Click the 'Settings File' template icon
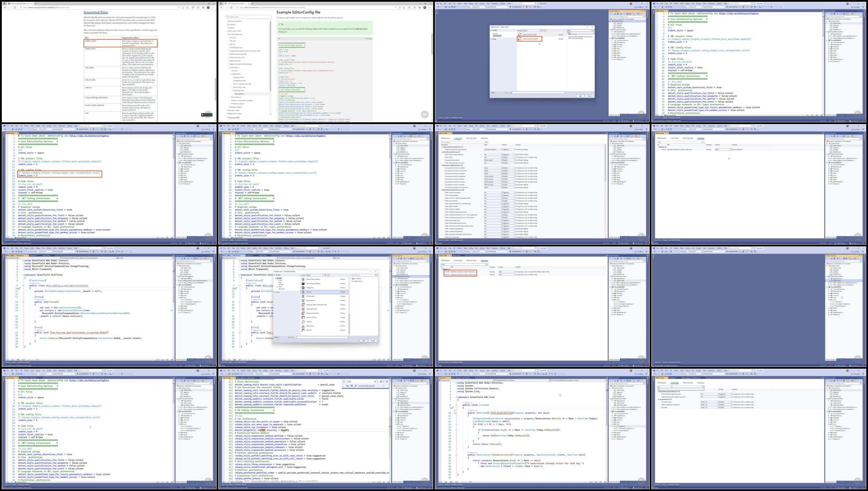This screenshot has height=491, width=868. 303,288
